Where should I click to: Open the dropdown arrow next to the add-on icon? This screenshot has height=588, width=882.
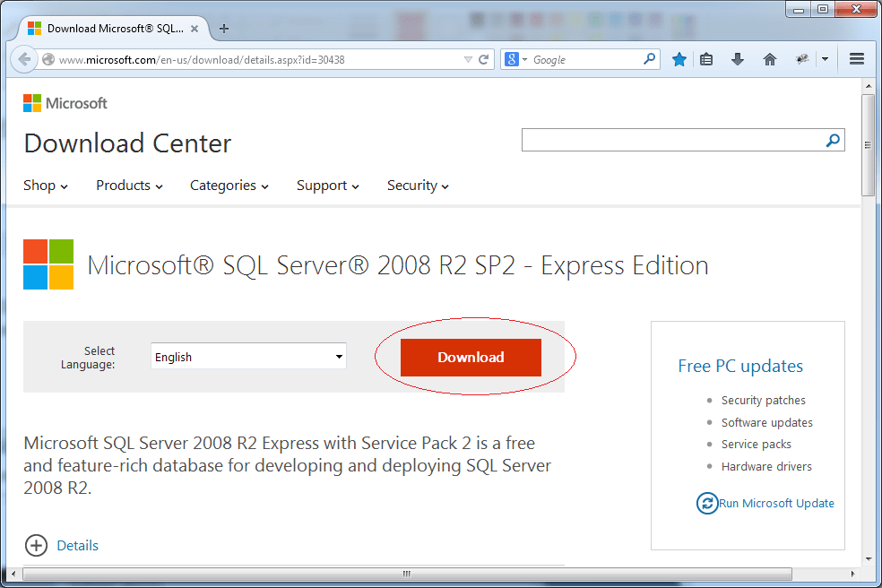pos(825,59)
